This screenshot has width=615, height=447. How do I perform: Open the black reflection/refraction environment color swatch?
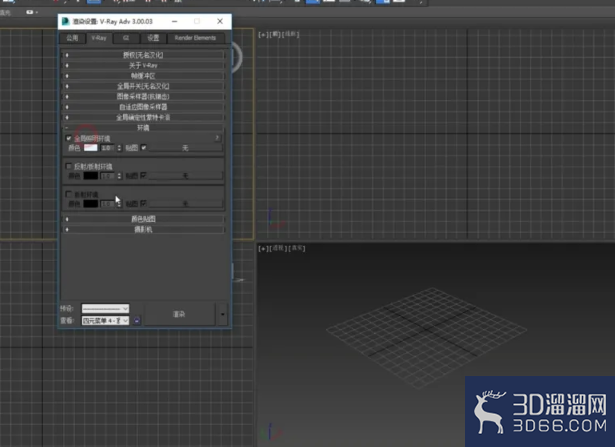[x=91, y=176]
